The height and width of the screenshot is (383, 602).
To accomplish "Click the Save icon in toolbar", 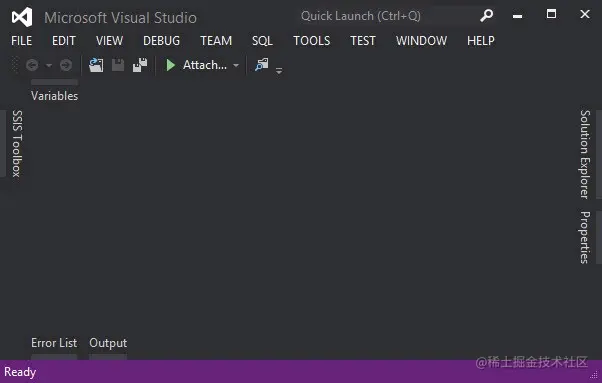I will click(x=118, y=65).
